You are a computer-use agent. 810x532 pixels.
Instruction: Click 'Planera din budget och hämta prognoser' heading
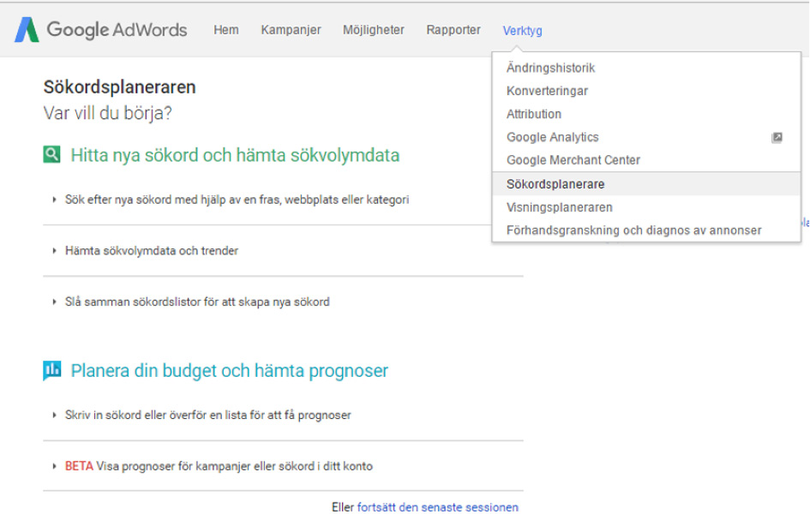tap(230, 371)
